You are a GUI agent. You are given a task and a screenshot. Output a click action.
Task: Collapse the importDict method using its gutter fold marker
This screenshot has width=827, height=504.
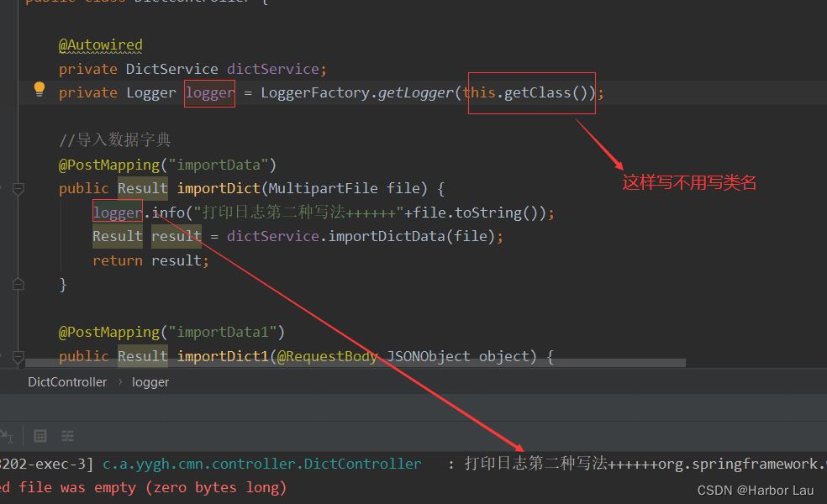[18, 189]
